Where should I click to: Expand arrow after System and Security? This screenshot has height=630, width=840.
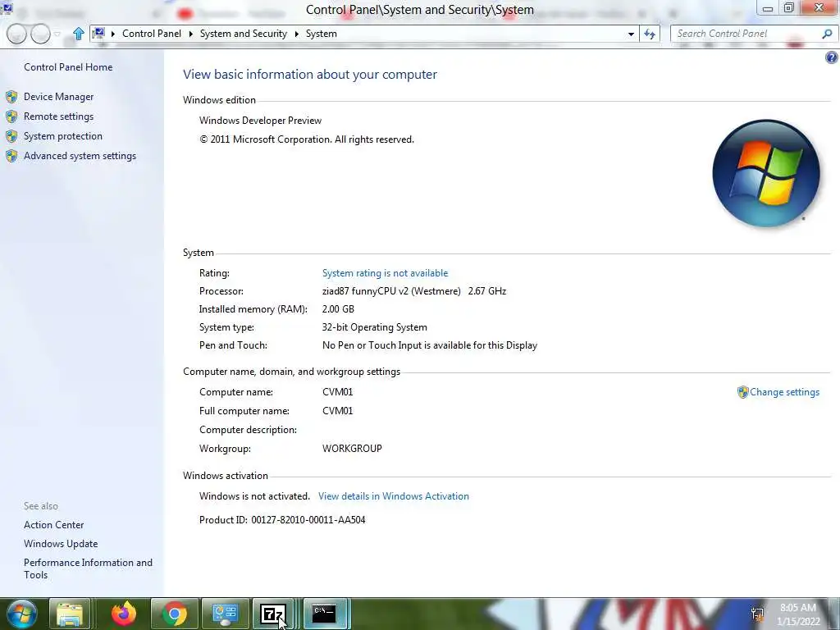point(296,34)
